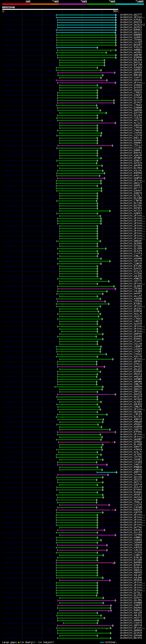Select the BB922846 query name label
146x644 pixels.
(8, 7)
